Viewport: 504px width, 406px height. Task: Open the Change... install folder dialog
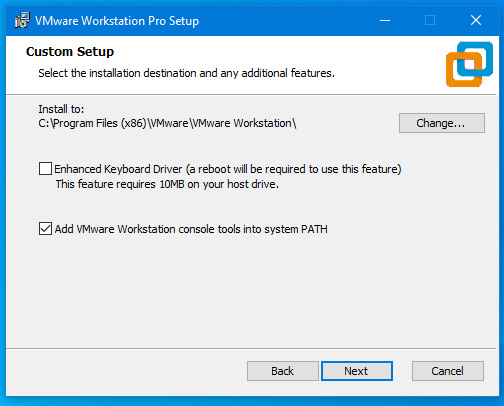click(x=442, y=123)
